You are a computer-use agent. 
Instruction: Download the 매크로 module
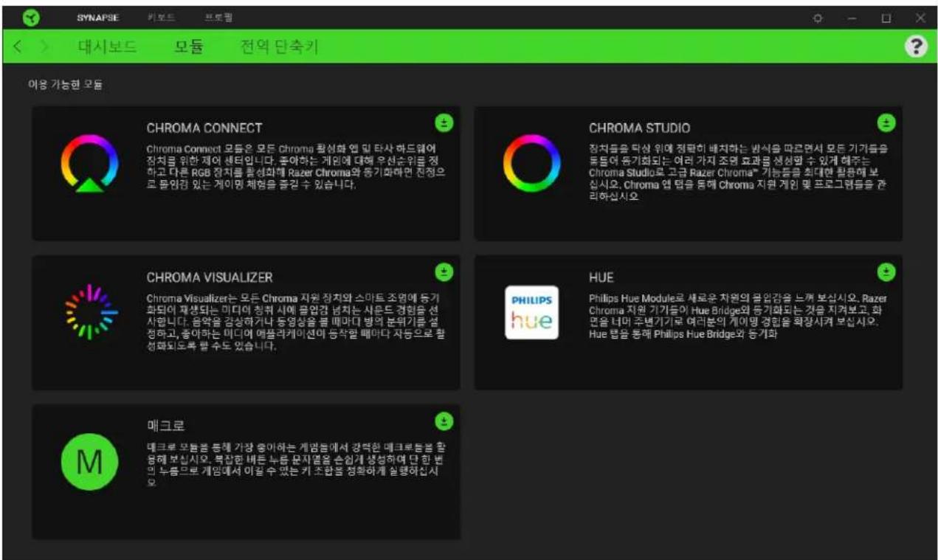tap(444, 421)
